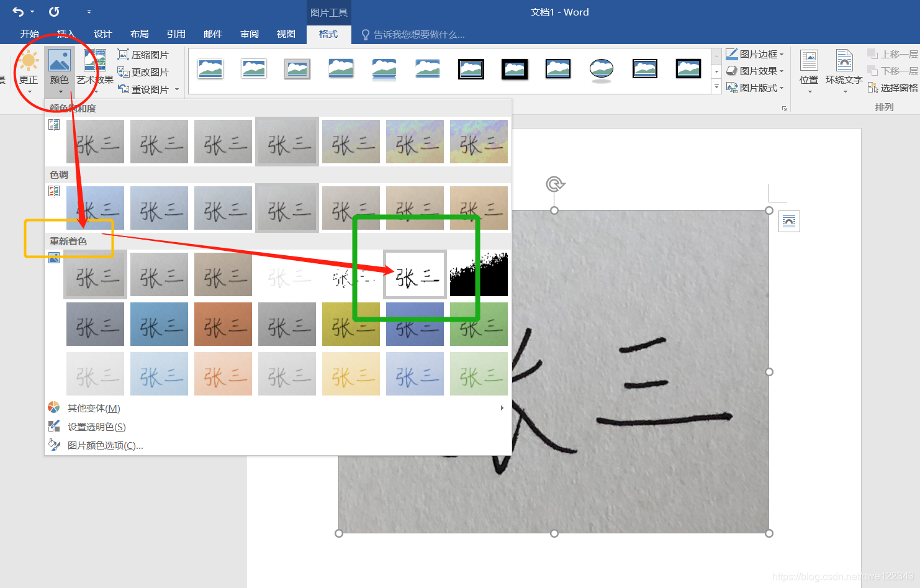Apply the last picture style in the gallery row
The width and height of the screenshot is (920, 588).
[688, 69]
